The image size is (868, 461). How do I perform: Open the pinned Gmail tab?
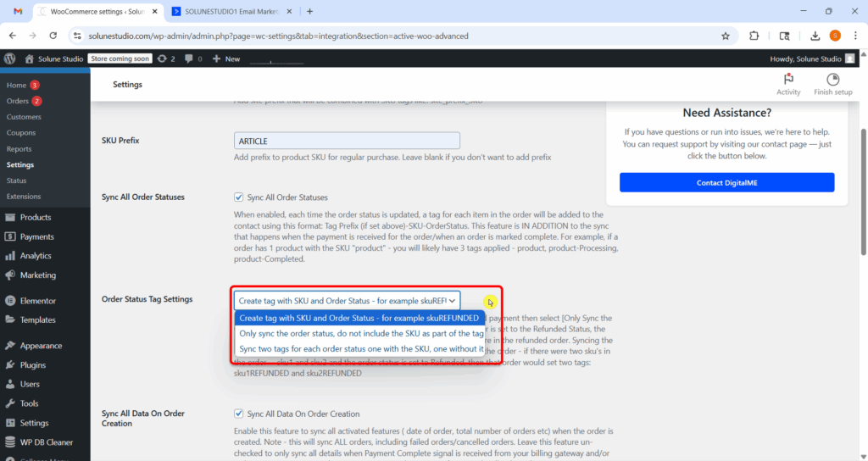point(18,12)
